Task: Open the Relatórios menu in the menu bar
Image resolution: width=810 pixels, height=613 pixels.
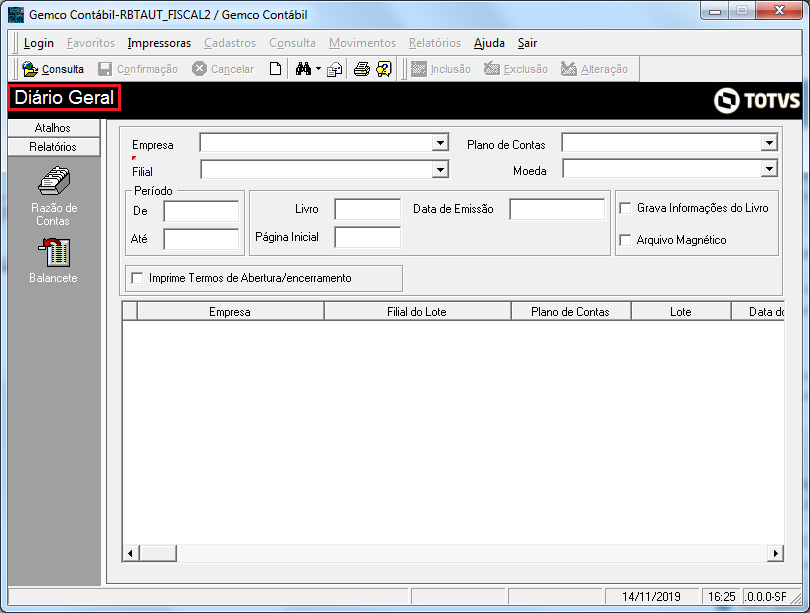Action: click(435, 43)
